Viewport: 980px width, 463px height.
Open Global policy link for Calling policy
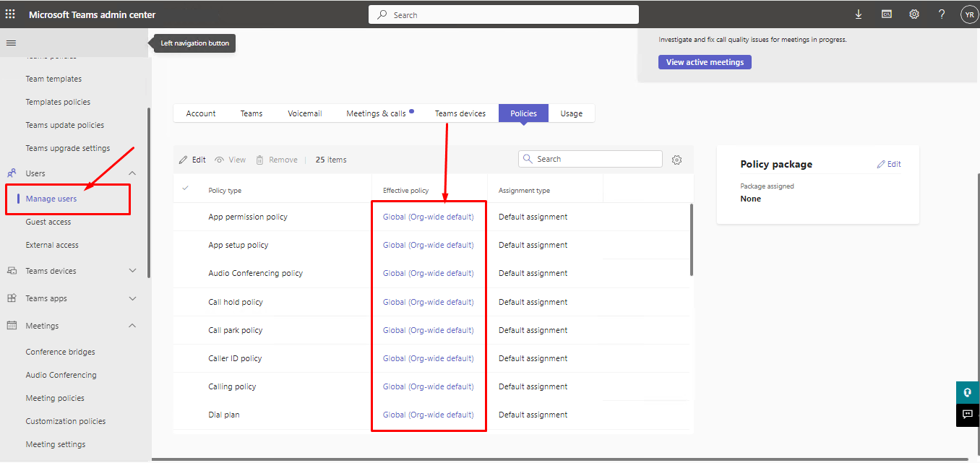coord(429,386)
